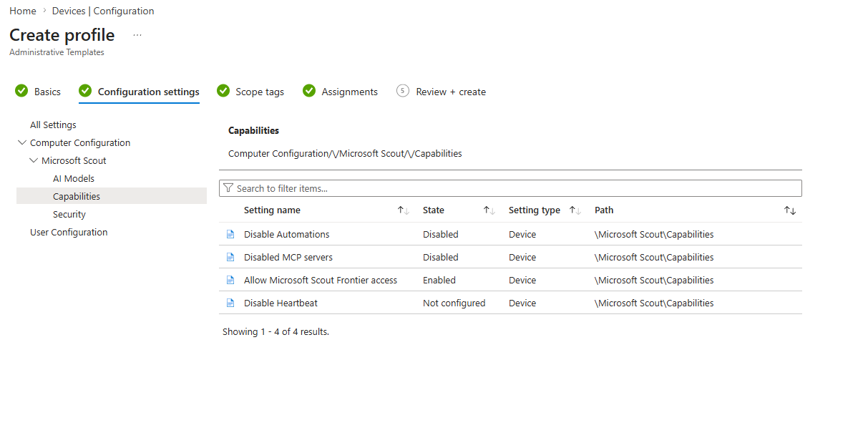Click the Device type in Disable Heartbeat row
Screen dimensions: 868x438
[522, 303]
